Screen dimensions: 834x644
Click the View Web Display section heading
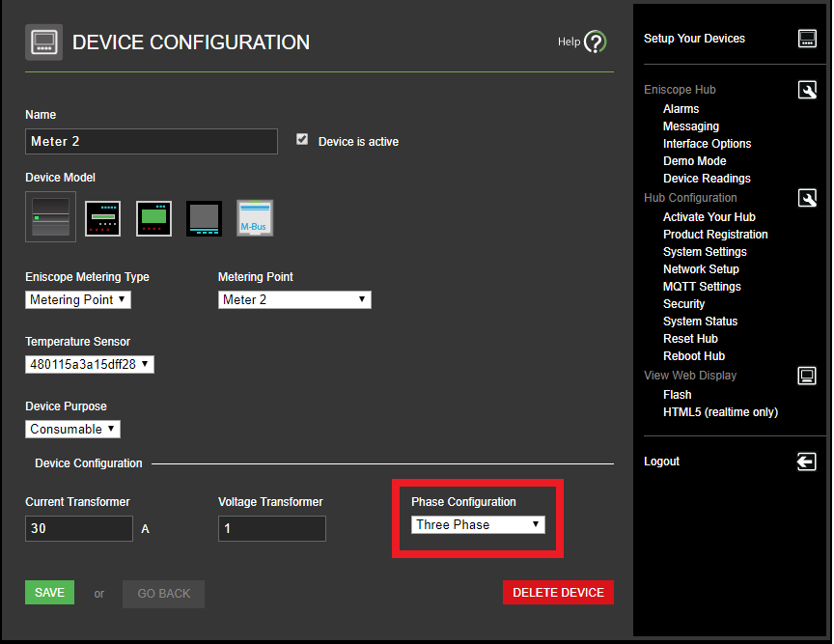click(x=690, y=376)
